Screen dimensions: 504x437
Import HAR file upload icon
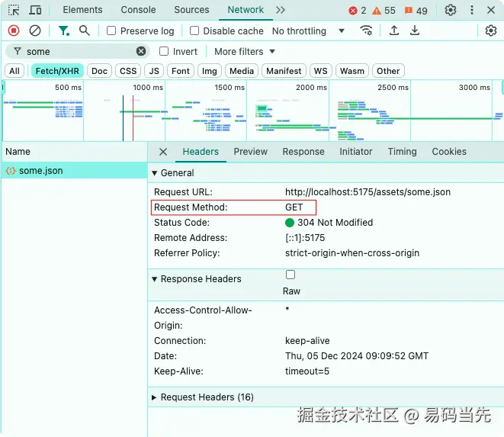coord(394,31)
